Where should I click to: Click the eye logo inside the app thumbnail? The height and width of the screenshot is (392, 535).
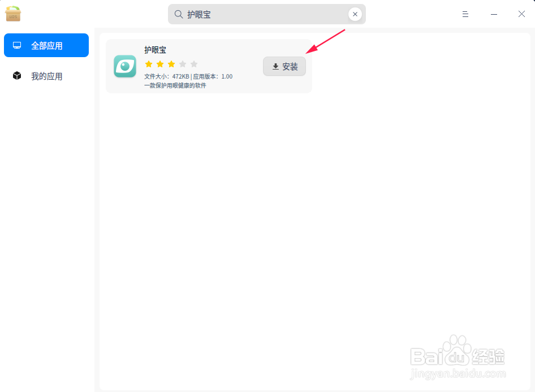click(124, 66)
